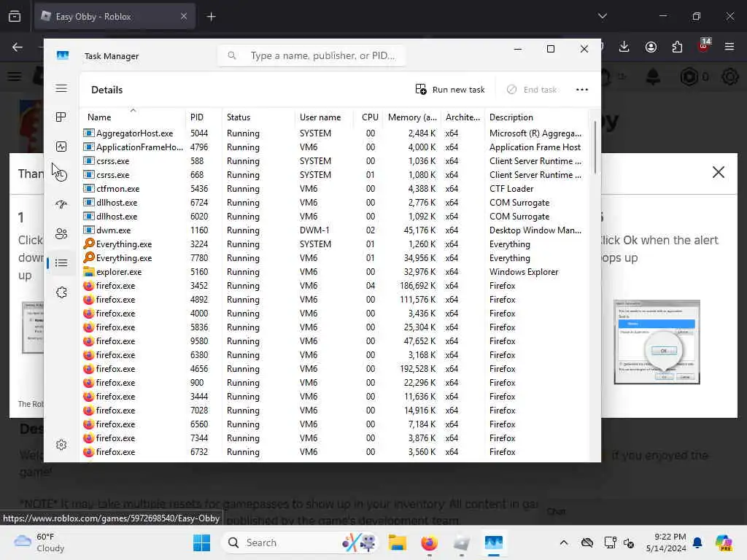
Task: Sort by CPU column header
Action: click(370, 117)
